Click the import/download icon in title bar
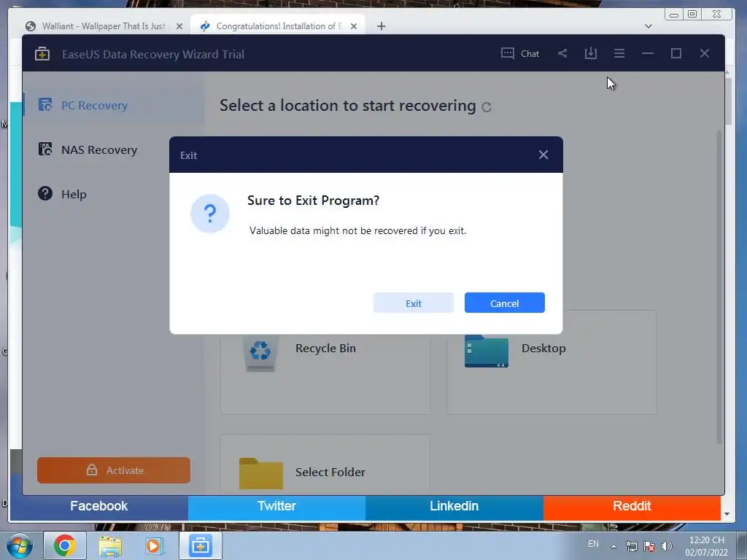This screenshot has height=560, width=747. 591,53
